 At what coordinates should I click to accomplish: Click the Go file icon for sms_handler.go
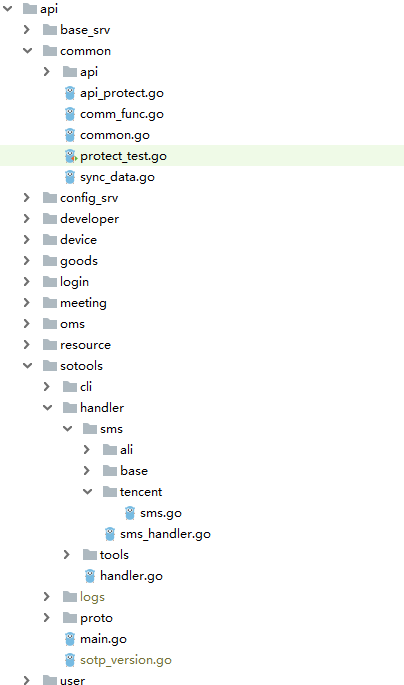coord(110,534)
